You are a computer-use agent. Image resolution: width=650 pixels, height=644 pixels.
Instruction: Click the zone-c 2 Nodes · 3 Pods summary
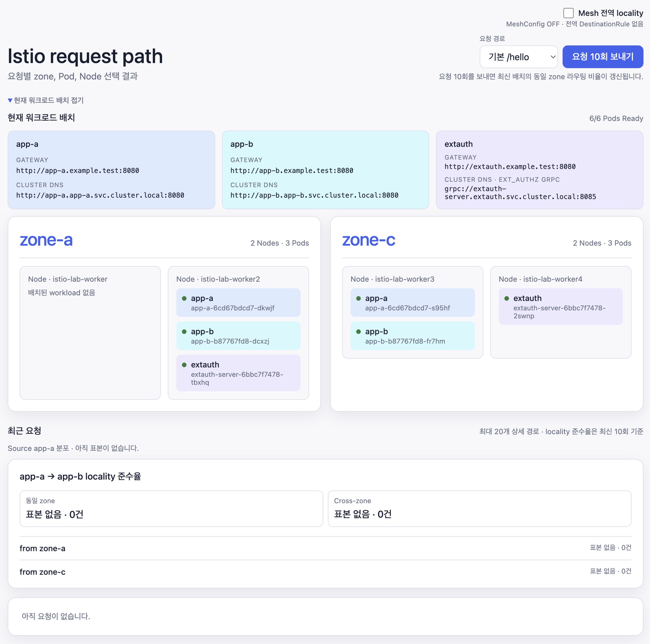click(x=602, y=243)
